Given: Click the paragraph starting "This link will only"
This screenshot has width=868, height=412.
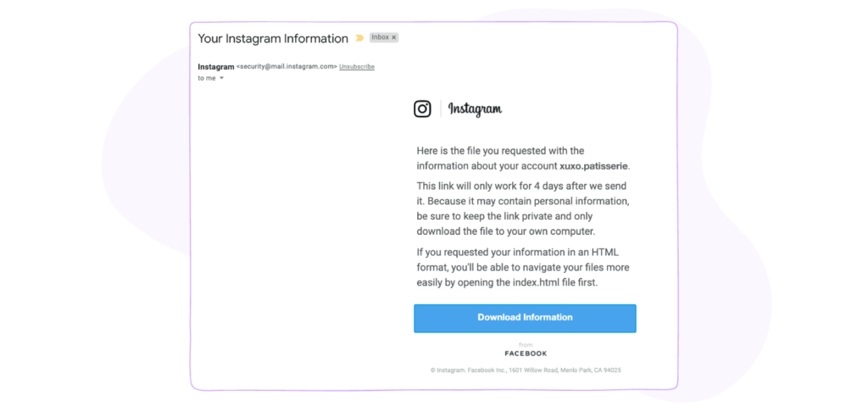Looking at the screenshot, I should (522, 209).
